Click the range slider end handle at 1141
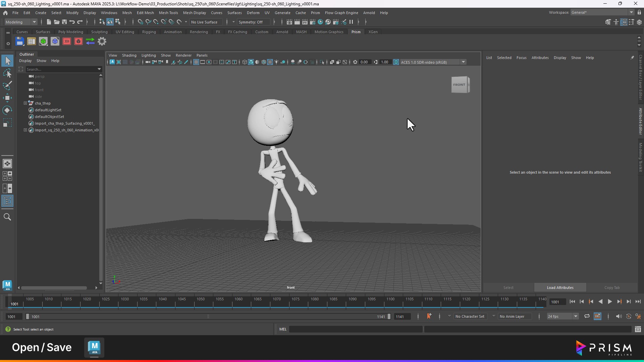 coord(389,316)
